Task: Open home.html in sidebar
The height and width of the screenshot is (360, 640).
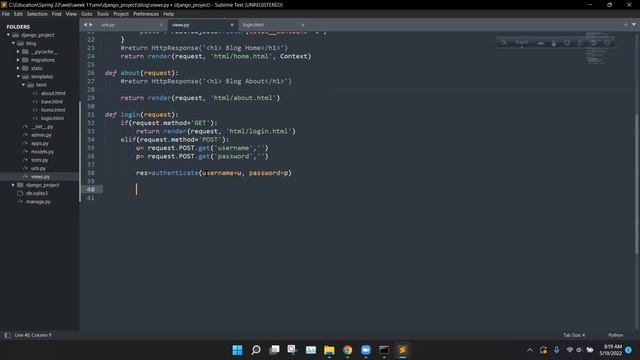Action: pyautogui.click(x=53, y=110)
